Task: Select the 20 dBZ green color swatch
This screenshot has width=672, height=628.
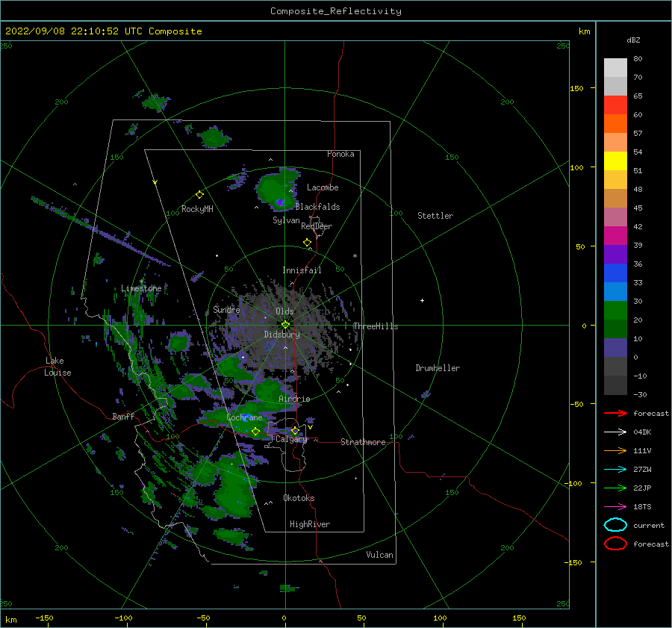Action: (x=615, y=311)
